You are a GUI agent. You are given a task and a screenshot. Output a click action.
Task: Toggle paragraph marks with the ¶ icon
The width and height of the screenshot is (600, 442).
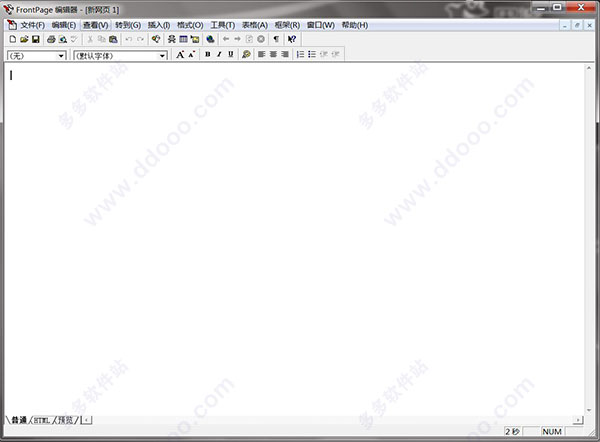[276, 39]
